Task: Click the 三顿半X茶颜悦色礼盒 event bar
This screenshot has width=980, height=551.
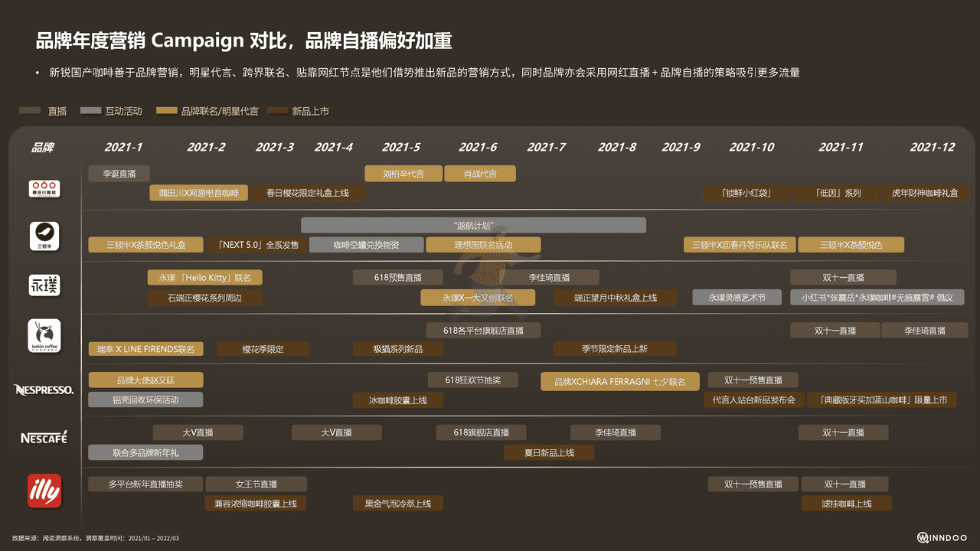Action: click(146, 245)
